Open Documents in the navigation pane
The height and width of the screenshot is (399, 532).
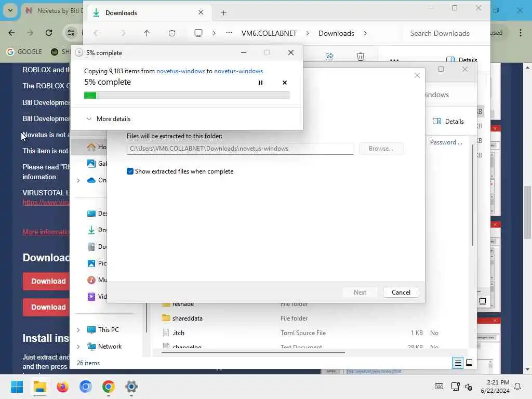[97, 247]
